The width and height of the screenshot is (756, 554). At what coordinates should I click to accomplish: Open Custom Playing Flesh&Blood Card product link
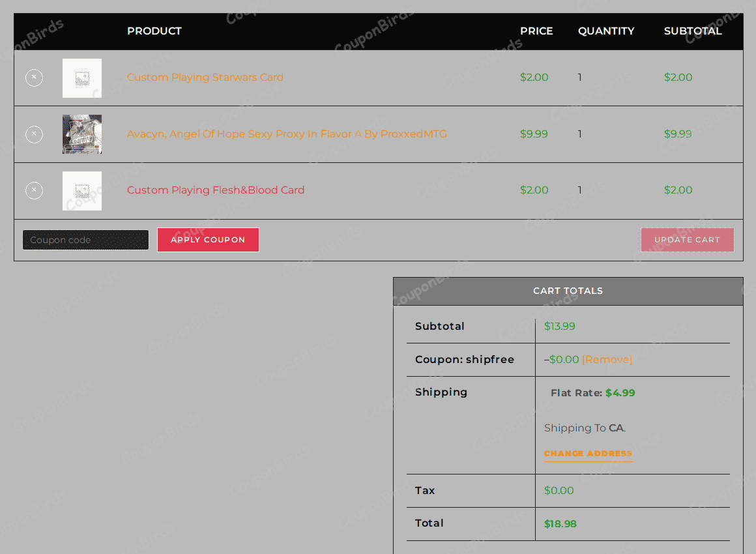pos(216,190)
